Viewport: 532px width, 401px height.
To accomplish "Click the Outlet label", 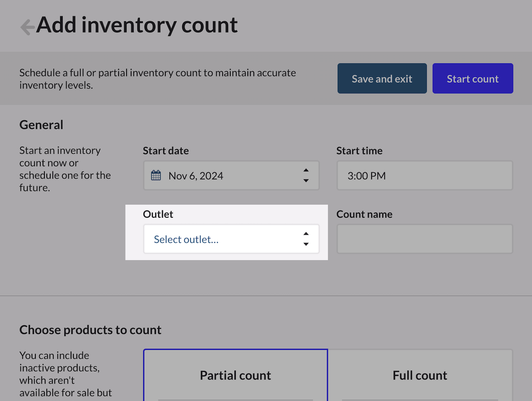I will tap(158, 214).
